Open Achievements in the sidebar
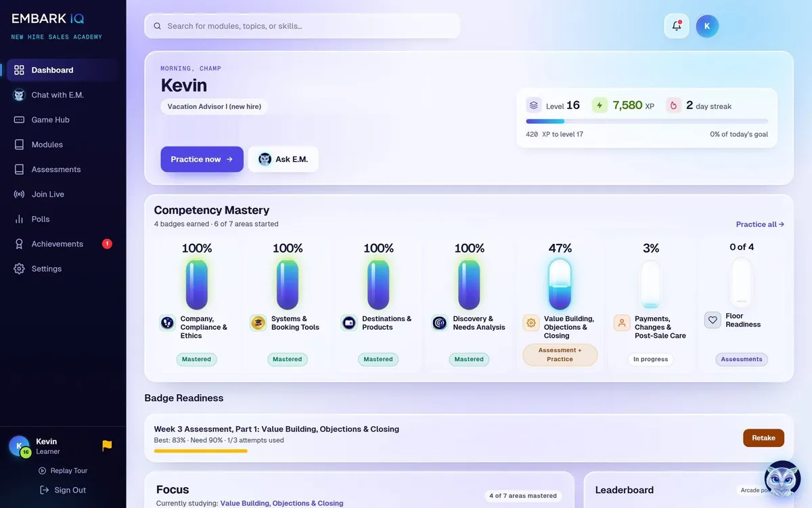 click(62, 244)
